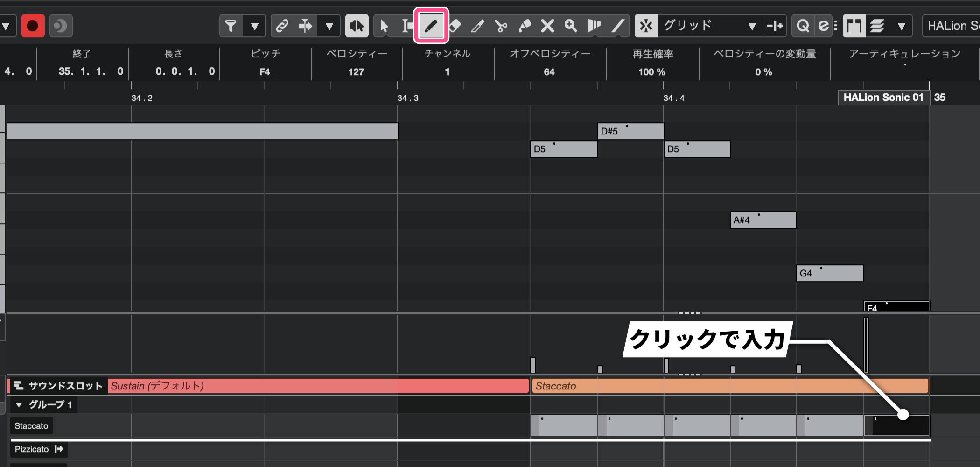
Task: Toggle Snap on/off button
Action: tap(646, 26)
